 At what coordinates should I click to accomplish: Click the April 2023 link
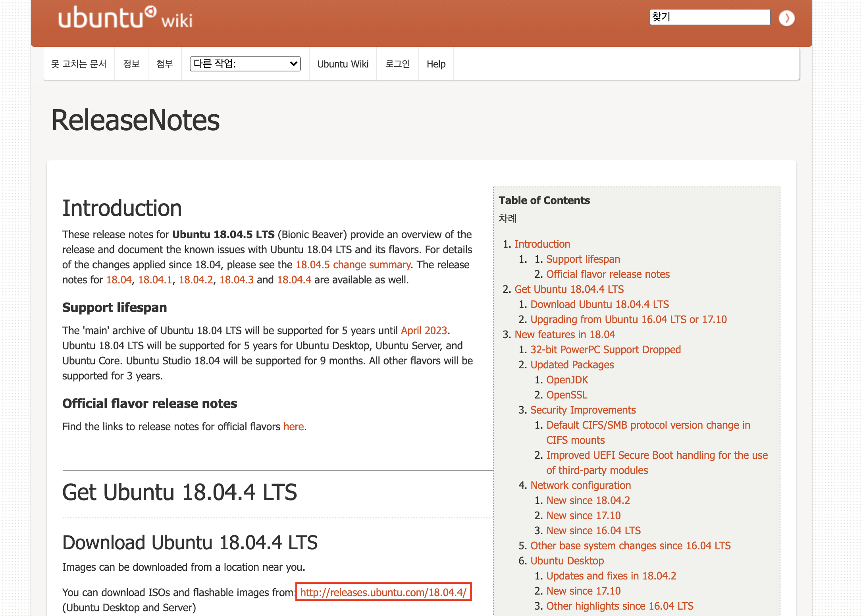[x=424, y=331]
